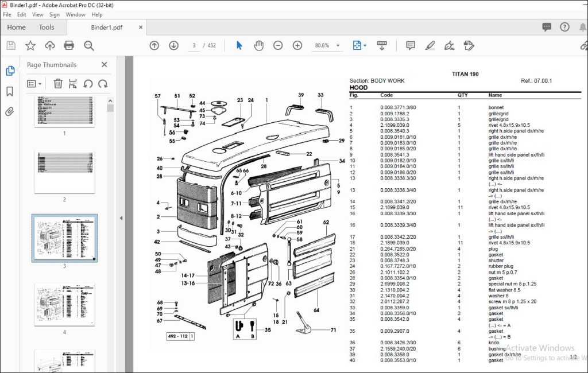
Task: Click the part name 'rubber plug'
Action: pyautogui.click(x=501, y=266)
